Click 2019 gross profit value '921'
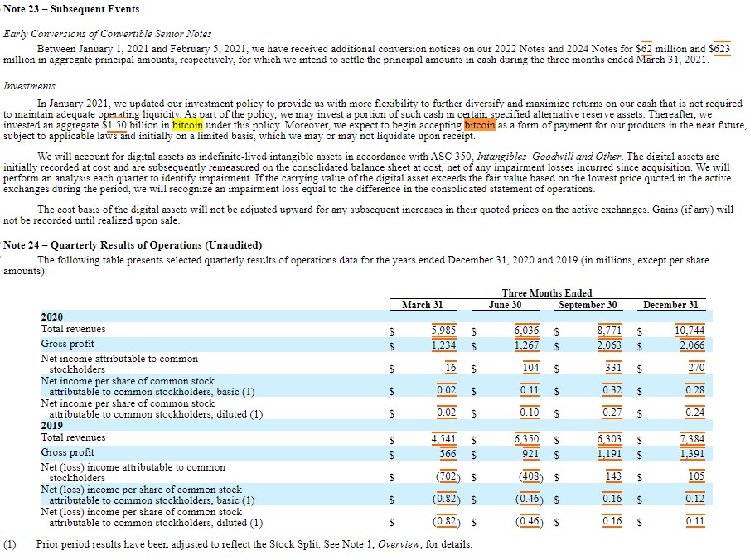750x560 pixels. coord(530,453)
